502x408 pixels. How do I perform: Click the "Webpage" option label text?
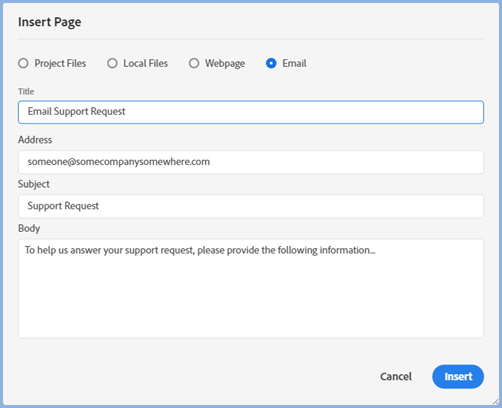[x=225, y=63]
